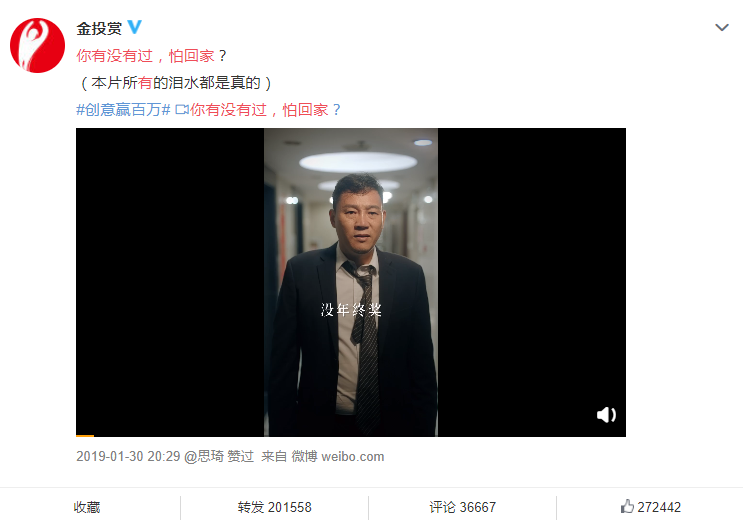Click the blue verified V badge
743x529 pixels.
135,27
